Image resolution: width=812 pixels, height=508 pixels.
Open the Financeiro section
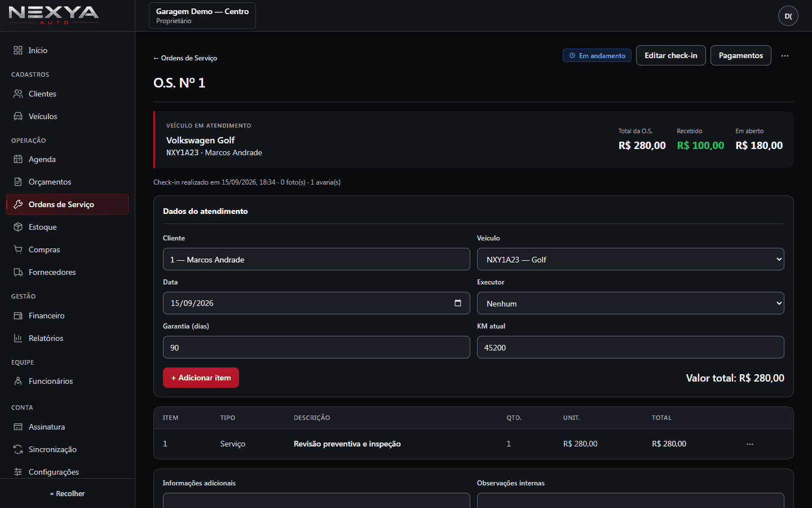click(68, 316)
